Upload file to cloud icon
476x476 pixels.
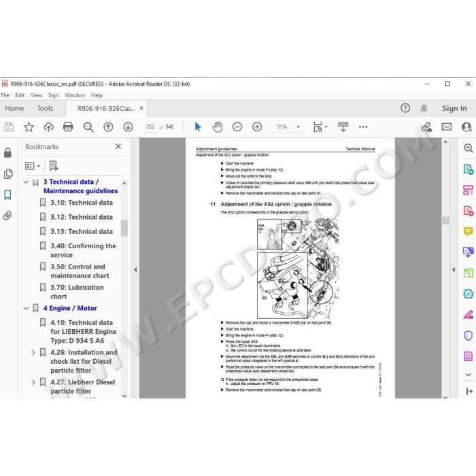point(48,126)
